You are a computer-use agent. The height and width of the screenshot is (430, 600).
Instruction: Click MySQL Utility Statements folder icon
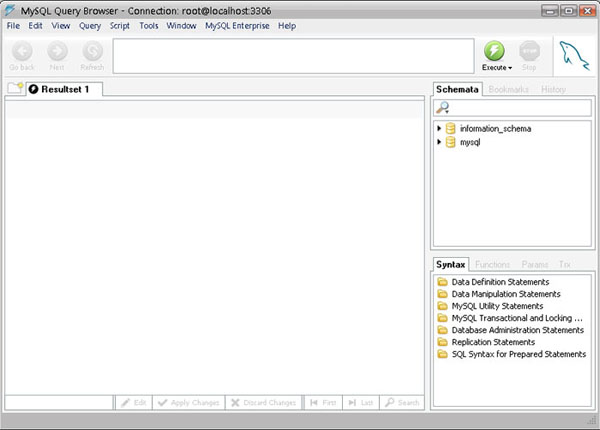pos(442,306)
